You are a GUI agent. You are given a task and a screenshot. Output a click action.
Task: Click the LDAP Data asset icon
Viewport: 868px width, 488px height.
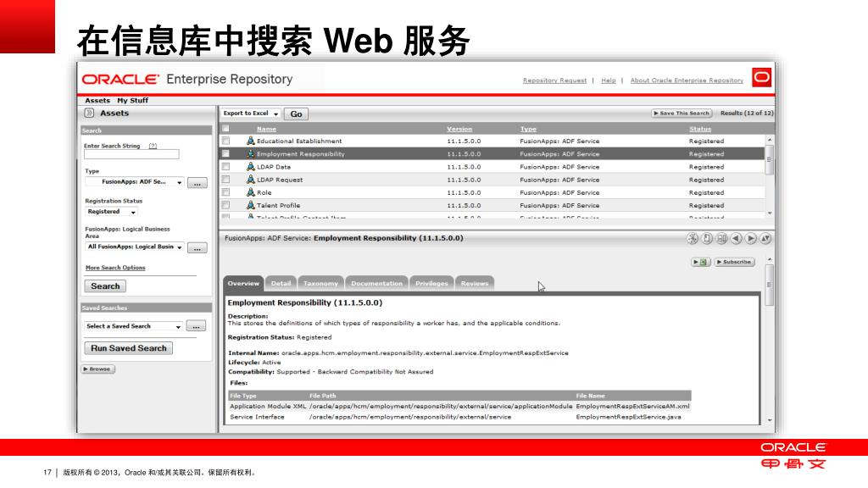pos(250,167)
